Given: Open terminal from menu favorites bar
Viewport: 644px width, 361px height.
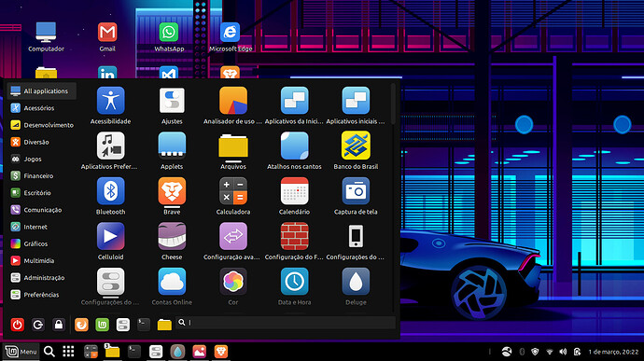Looking at the screenshot, I should 144,325.
